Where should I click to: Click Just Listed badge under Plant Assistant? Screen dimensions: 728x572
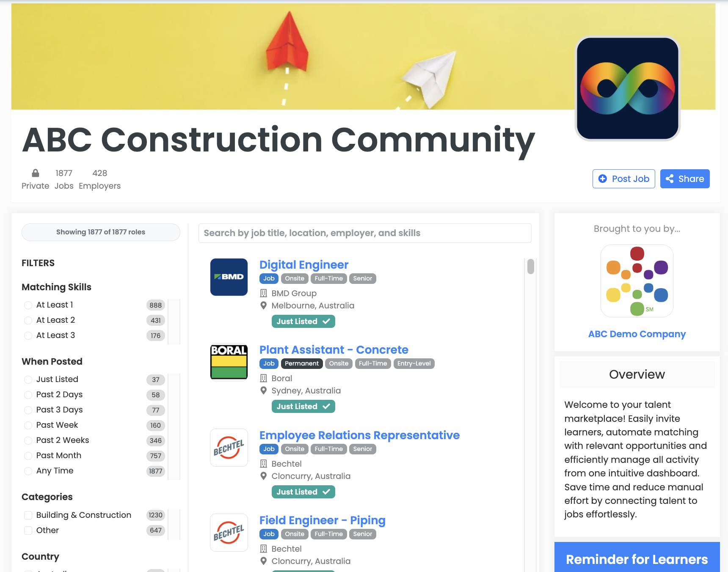pyautogui.click(x=303, y=407)
